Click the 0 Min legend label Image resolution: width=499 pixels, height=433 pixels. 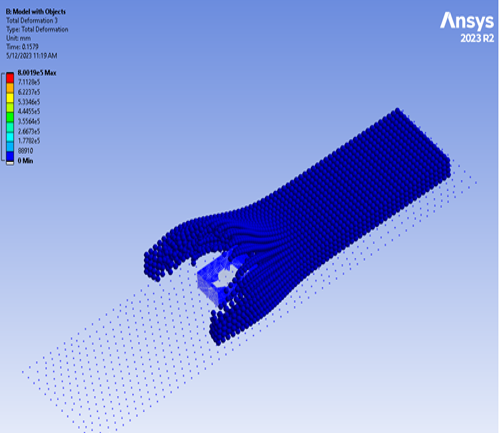coord(25,161)
